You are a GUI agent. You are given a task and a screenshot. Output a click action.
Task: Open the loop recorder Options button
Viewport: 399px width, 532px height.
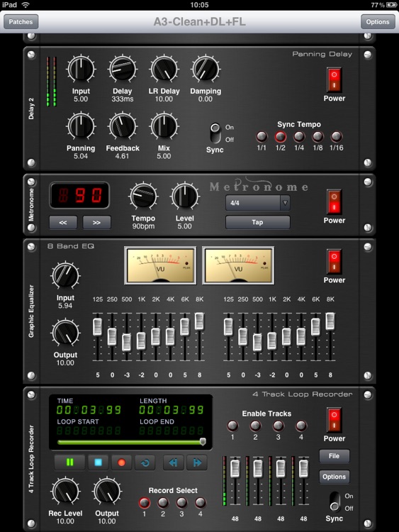pyautogui.click(x=334, y=477)
